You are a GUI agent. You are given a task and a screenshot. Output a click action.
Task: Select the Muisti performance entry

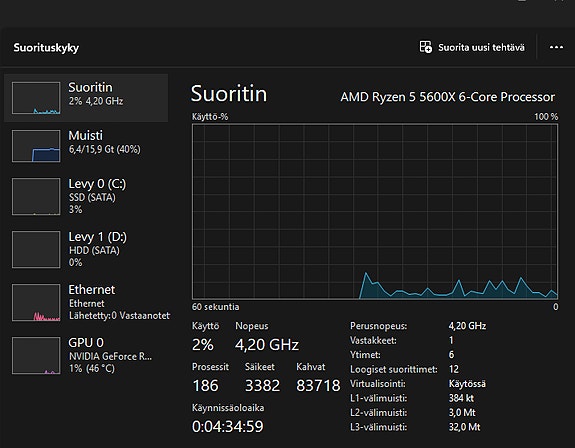[x=86, y=146]
